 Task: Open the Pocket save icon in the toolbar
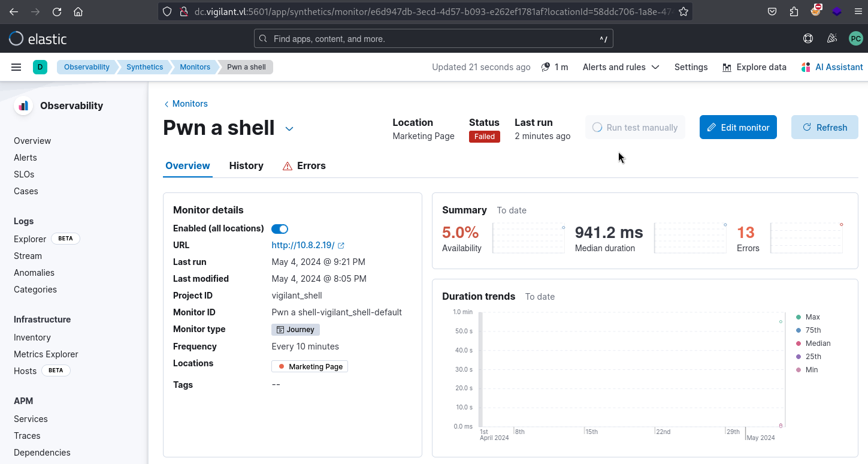773,11
